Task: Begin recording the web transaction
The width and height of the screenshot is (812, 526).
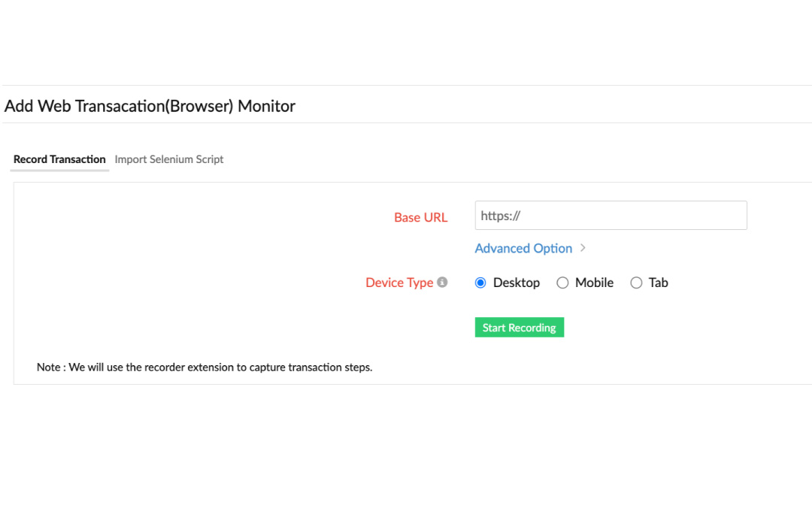Action: [519, 327]
